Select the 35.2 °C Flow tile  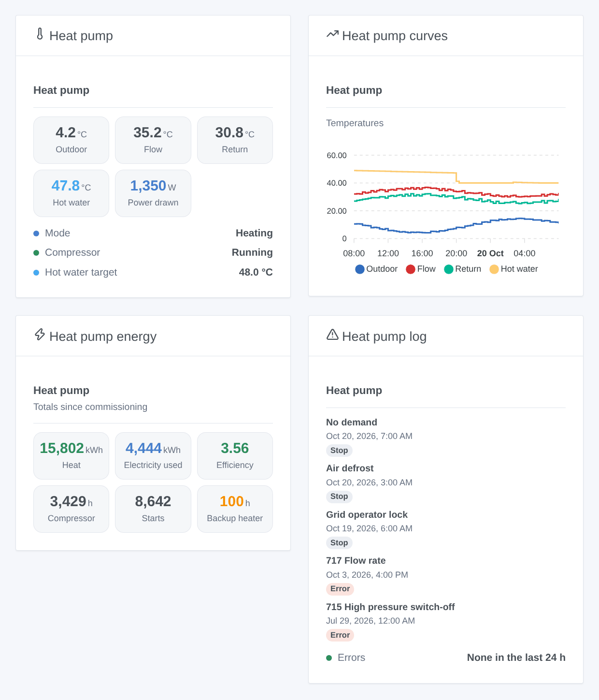point(153,140)
